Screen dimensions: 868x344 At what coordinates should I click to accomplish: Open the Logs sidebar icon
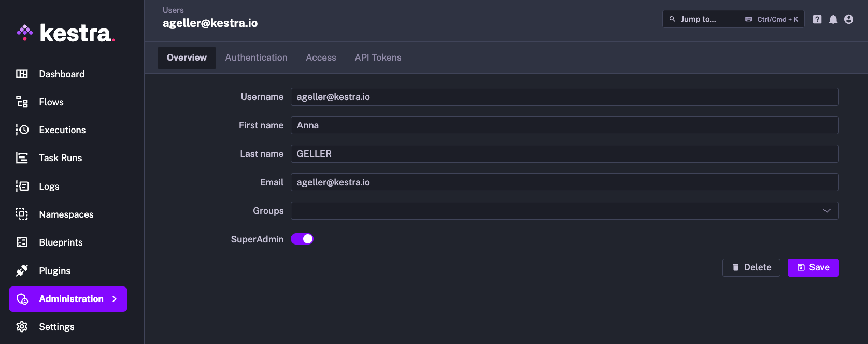pos(22,187)
